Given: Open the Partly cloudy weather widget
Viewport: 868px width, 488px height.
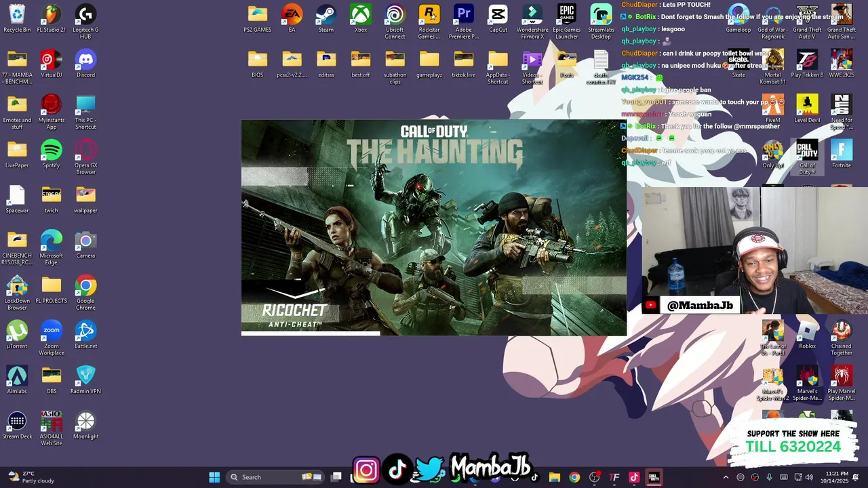Looking at the screenshot, I should (x=31, y=477).
